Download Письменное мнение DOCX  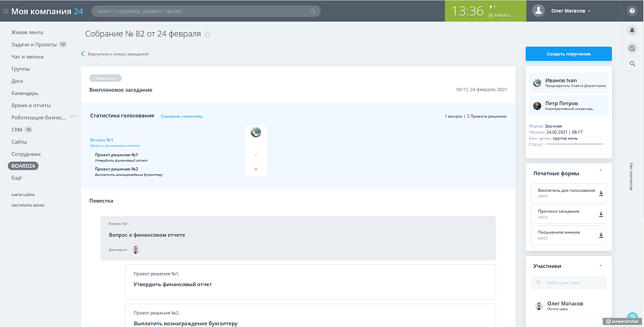(601, 235)
